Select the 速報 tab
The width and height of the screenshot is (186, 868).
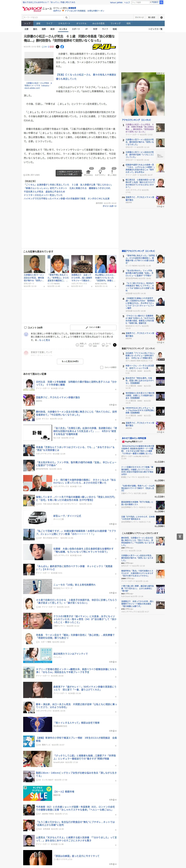tap(38, 24)
